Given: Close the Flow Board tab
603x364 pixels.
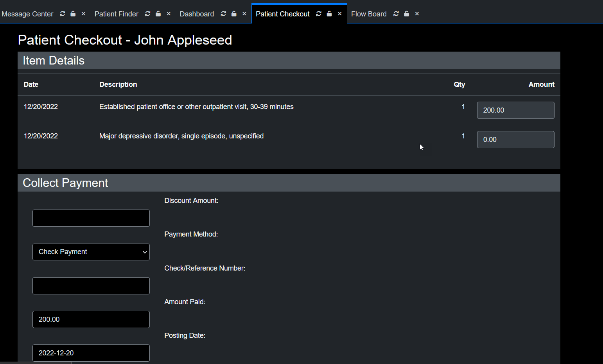Looking at the screenshot, I should [417, 14].
